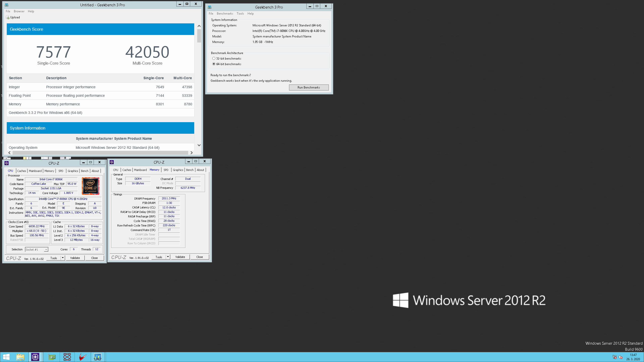Open About tab in left CPU-Z window
The image size is (644, 362).
(x=95, y=171)
